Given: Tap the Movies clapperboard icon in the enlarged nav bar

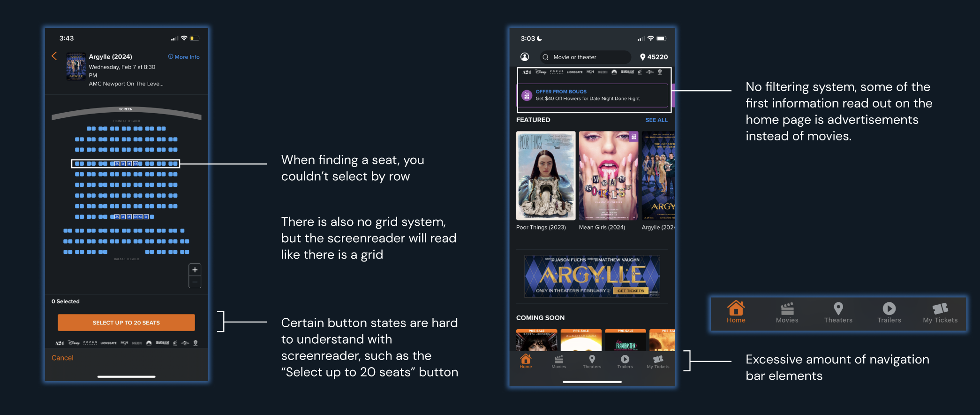Looking at the screenshot, I should coord(787,308).
